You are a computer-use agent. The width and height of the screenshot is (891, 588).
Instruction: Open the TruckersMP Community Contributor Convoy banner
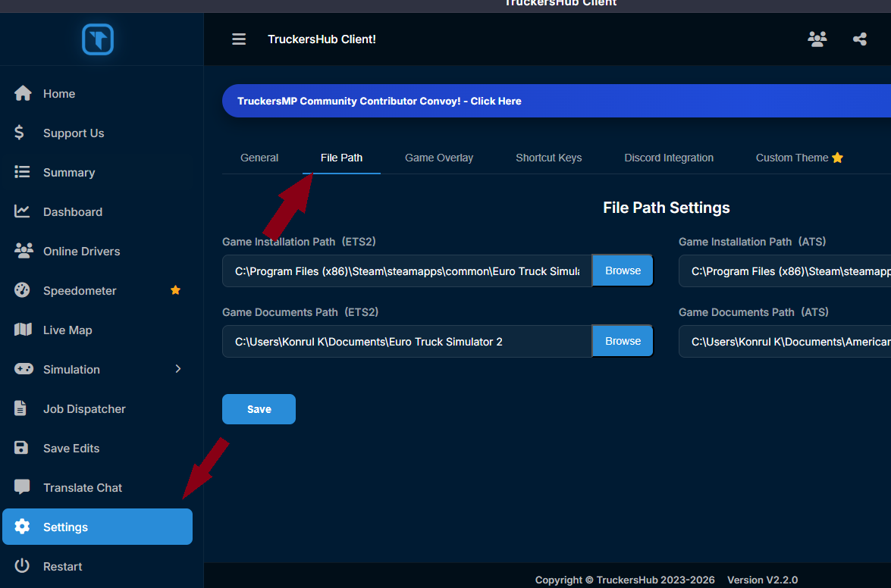(557, 101)
